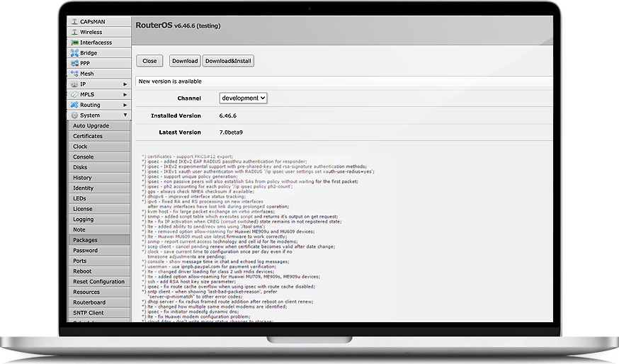Click the RouterOS v6.46.6 title text
This screenshot has width=619, height=364.
click(x=178, y=25)
